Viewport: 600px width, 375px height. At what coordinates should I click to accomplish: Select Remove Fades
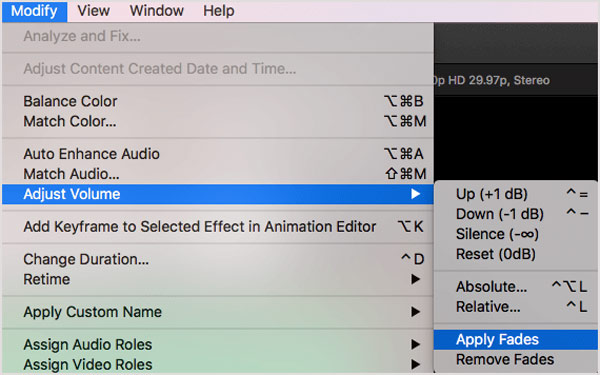(x=515, y=359)
